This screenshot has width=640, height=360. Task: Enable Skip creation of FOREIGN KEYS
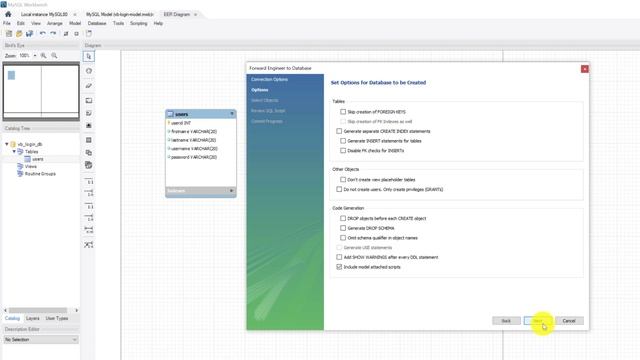click(343, 111)
